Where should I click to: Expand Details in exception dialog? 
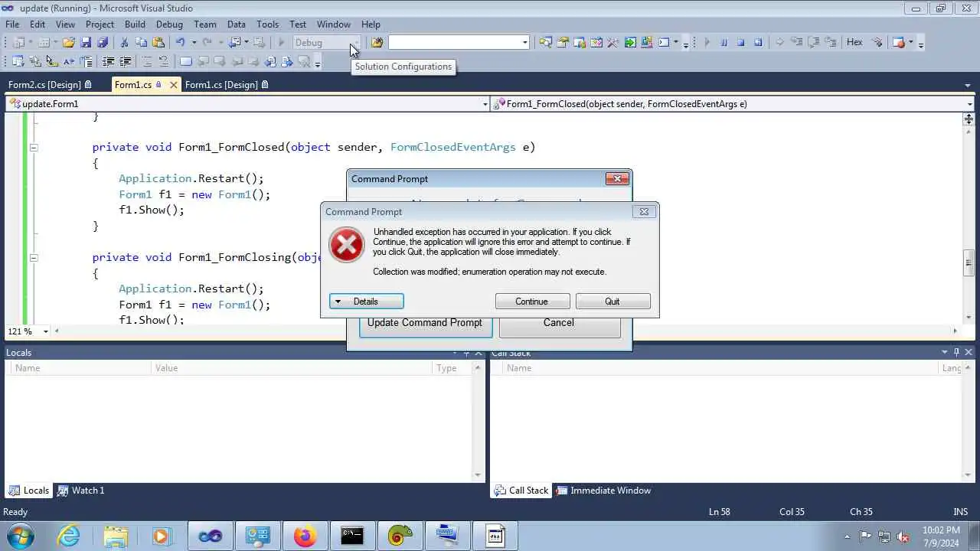[366, 302]
